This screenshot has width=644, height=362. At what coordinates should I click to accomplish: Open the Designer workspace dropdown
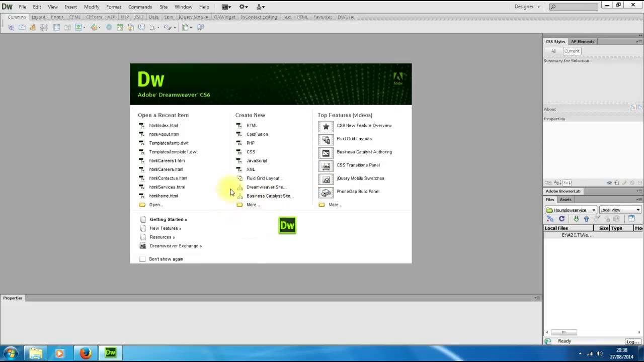(527, 7)
